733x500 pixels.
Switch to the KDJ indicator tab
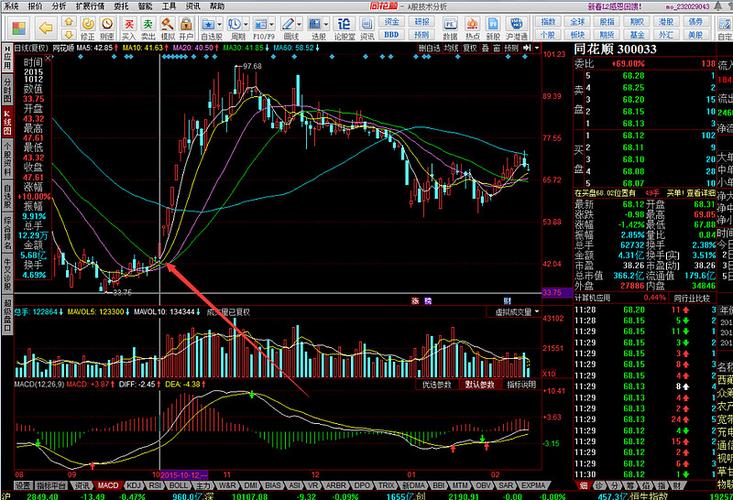point(134,486)
